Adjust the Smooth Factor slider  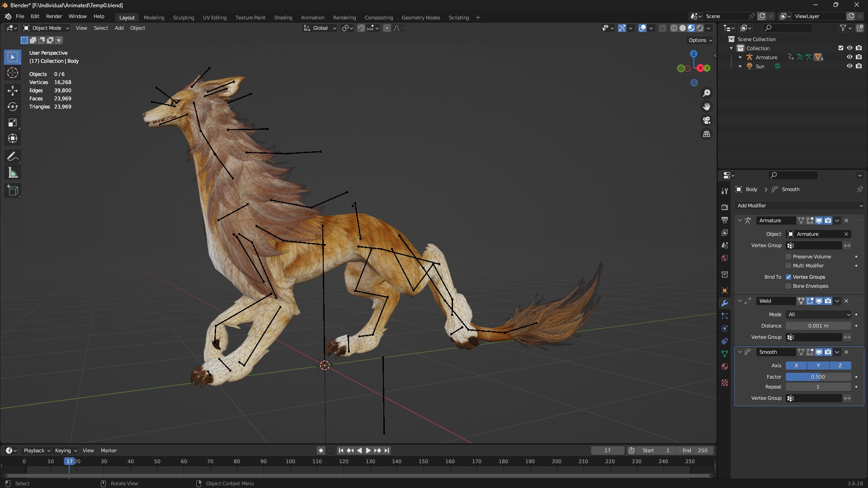point(818,377)
